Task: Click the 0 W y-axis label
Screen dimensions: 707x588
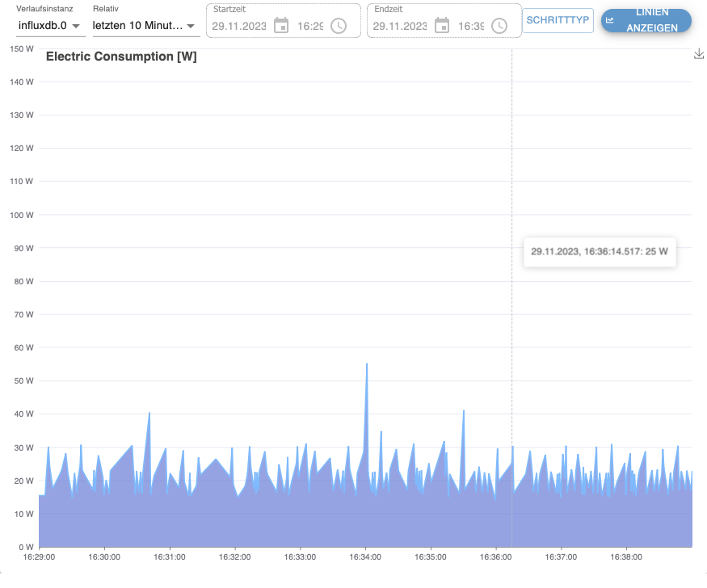Action: 26,547
